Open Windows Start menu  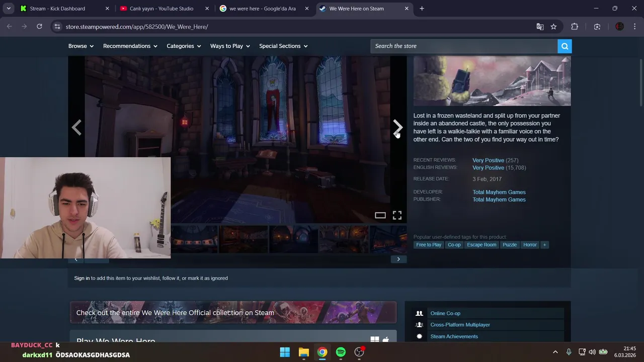(285, 352)
